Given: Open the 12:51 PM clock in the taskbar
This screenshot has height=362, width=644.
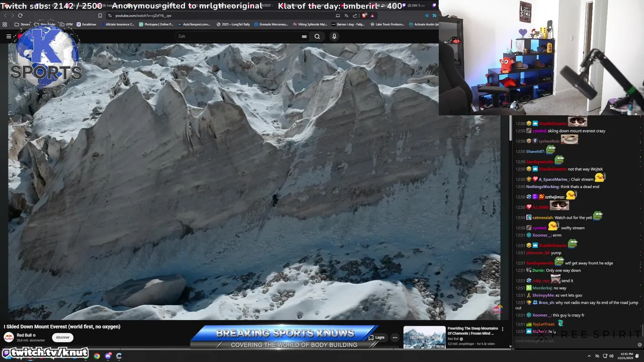Looking at the screenshot, I should (x=626, y=356).
